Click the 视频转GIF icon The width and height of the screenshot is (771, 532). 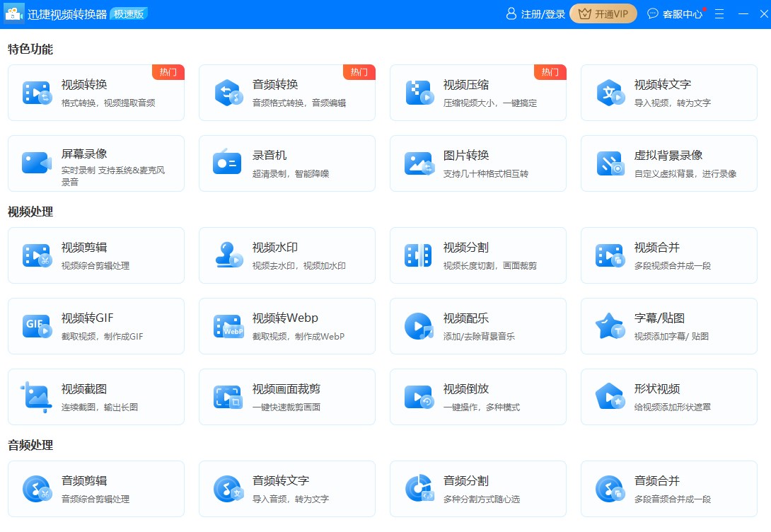click(37, 326)
